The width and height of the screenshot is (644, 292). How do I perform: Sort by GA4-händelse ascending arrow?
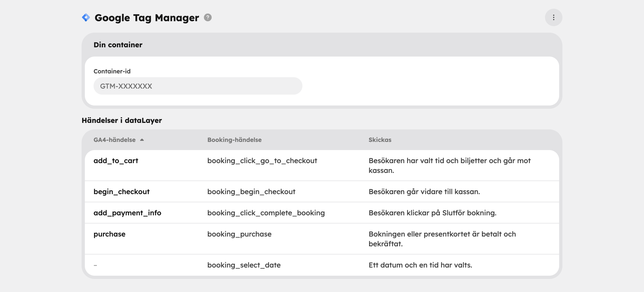142,140
